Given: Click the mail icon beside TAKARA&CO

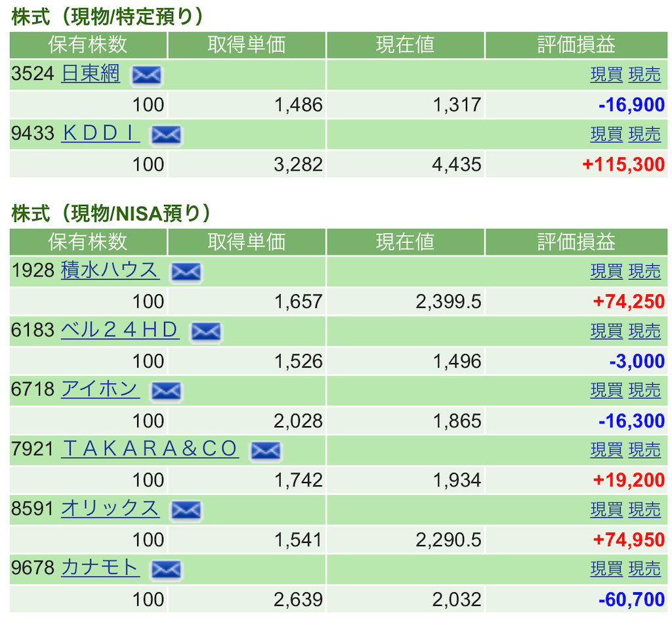Looking at the screenshot, I should [266, 450].
